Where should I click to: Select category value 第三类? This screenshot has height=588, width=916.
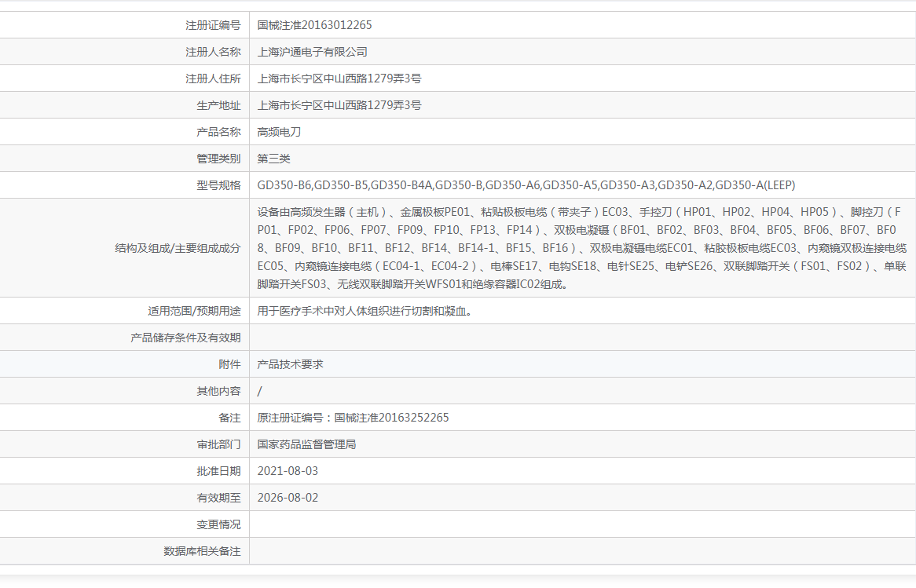[x=273, y=159]
